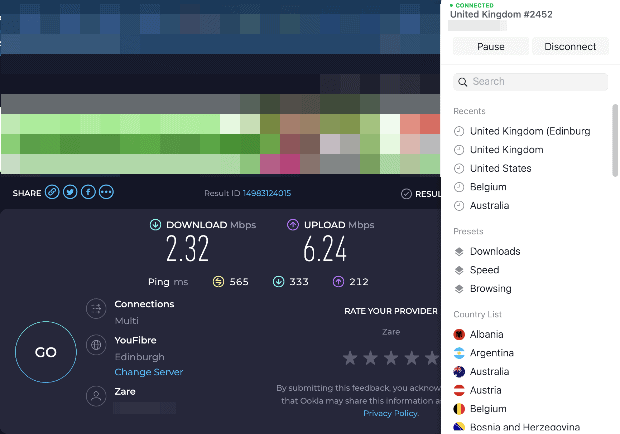Click the search magnifier icon in VPN panel
The image size is (620, 434).
[462, 82]
